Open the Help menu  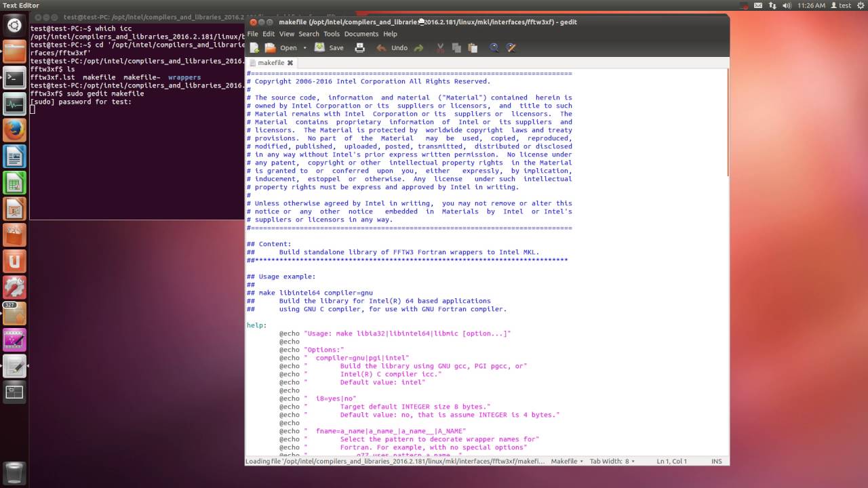(x=390, y=34)
